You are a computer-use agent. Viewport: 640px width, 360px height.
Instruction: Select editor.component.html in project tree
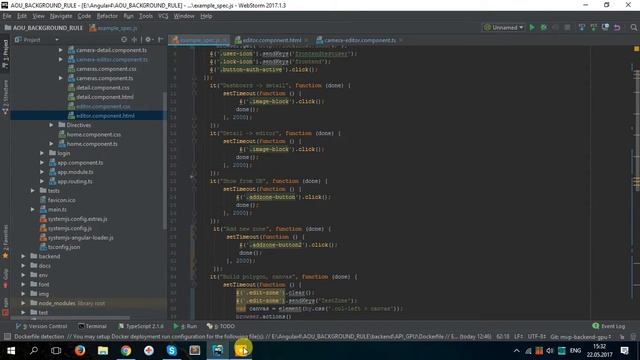click(105, 116)
